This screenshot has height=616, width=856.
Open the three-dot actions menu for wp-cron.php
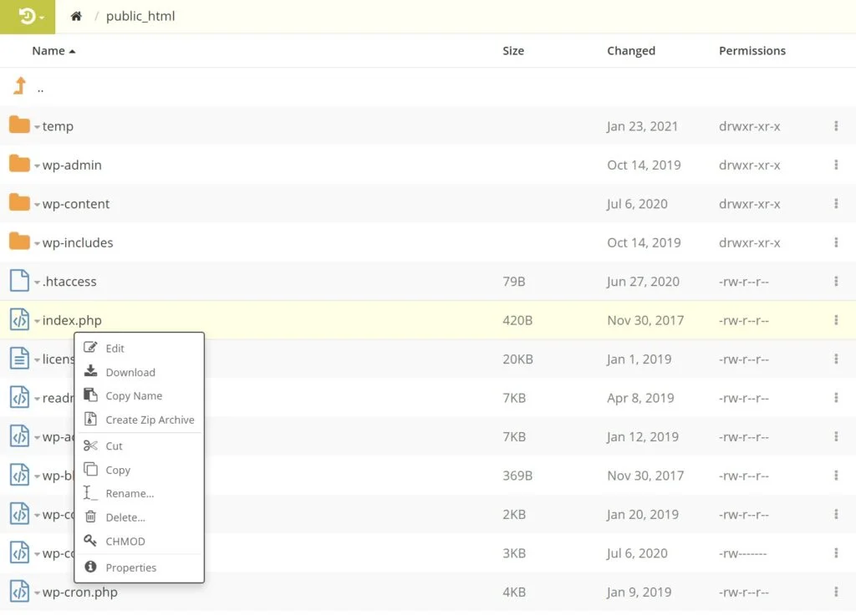tap(835, 592)
